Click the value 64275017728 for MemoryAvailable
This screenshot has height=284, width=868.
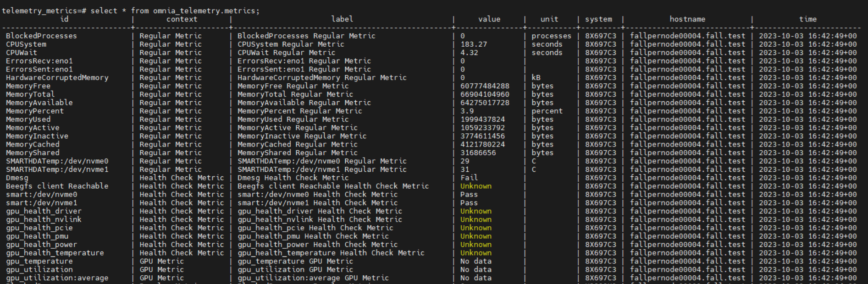click(x=485, y=103)
